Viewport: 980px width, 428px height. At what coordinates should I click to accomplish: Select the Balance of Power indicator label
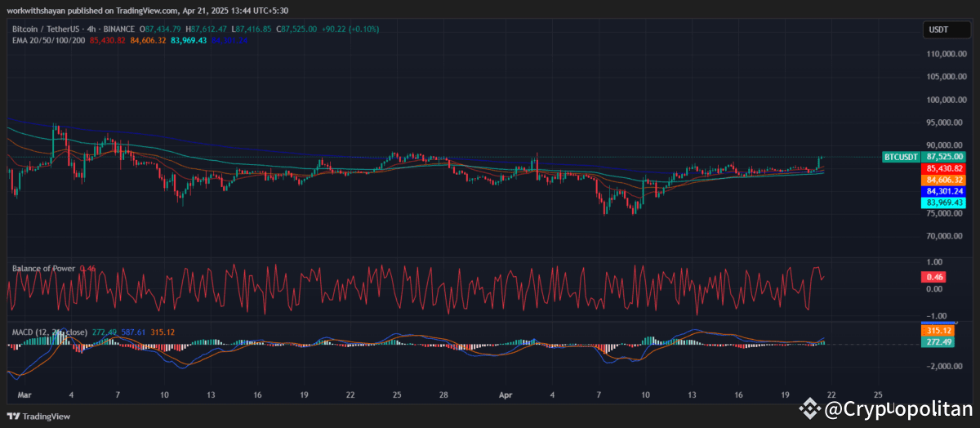(43, 268)
